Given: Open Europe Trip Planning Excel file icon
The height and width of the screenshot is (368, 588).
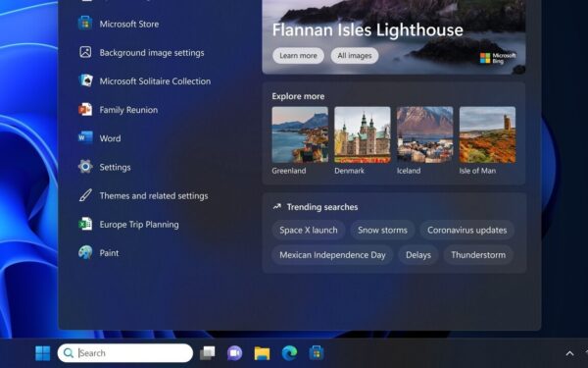Looking at the screenshot, I should [x=85, y=224].
